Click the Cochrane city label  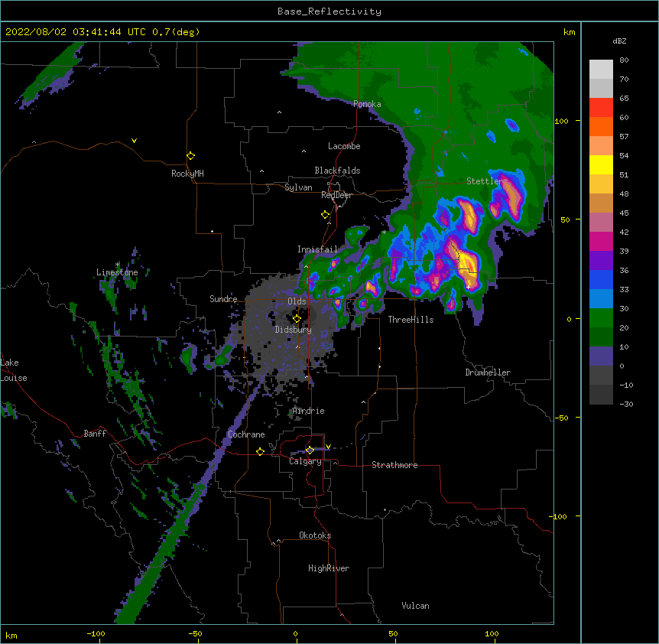pyautogui.click(x=246, y=434)
